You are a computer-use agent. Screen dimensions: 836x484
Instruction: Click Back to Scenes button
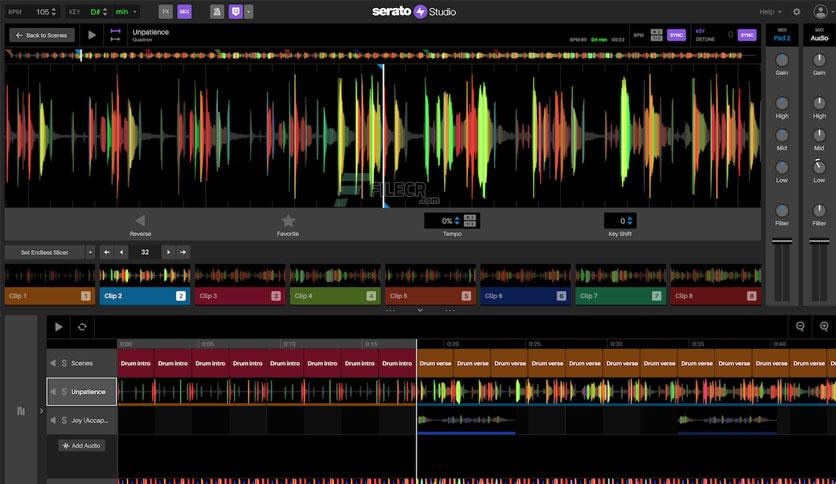[42, 35]
